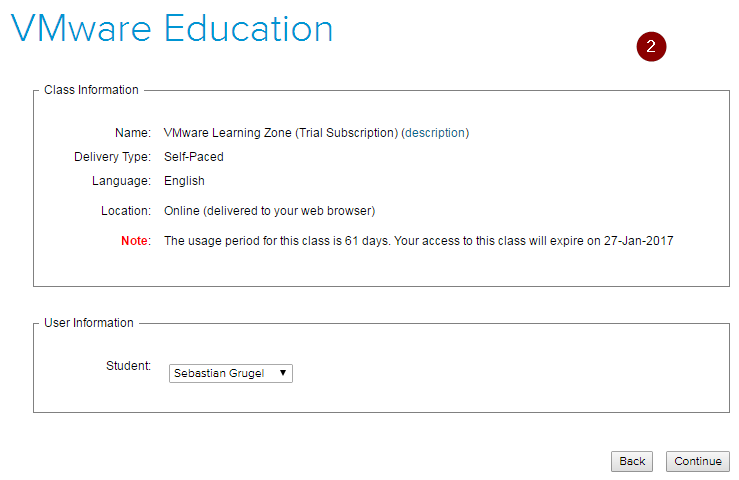Open the description link
Viewport: 739px width, 480px height.
[435, 132]
